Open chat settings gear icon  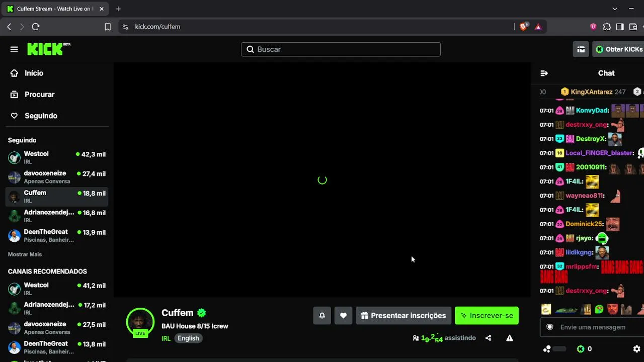click(636, 349)
